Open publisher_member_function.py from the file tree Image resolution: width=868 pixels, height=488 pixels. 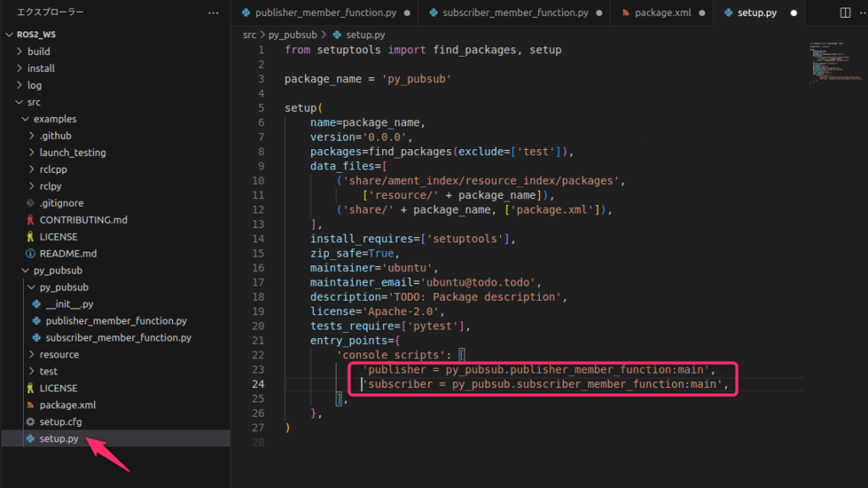[116, 321]
